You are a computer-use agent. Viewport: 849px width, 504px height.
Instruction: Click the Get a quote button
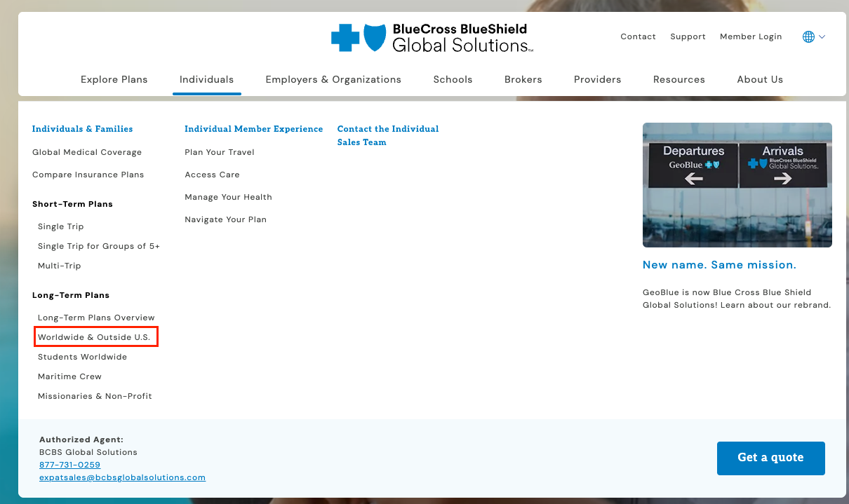pyautogui.click(x=771, y=458)
